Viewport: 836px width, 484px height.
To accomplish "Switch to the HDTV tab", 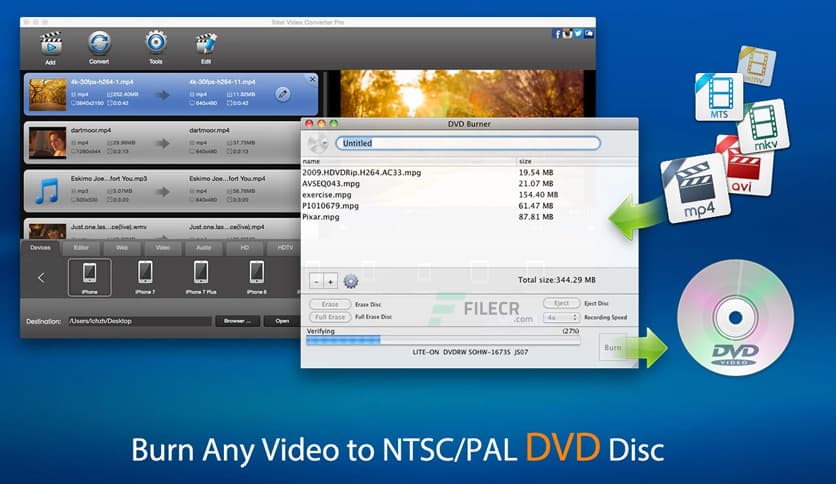I will click(x=285, y=248).
